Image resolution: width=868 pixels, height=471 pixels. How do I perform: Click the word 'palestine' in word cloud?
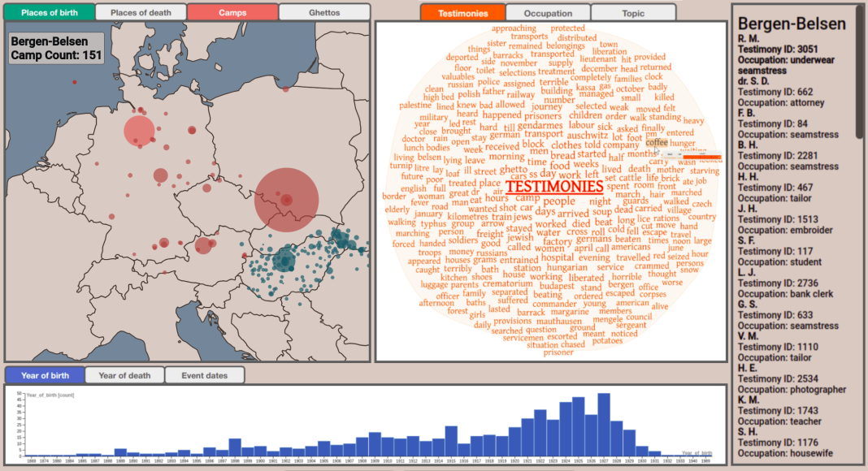415,105
